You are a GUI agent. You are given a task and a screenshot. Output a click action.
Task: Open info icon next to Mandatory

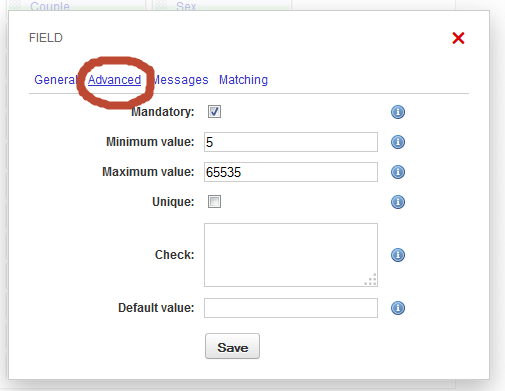[x=398, y=112]
